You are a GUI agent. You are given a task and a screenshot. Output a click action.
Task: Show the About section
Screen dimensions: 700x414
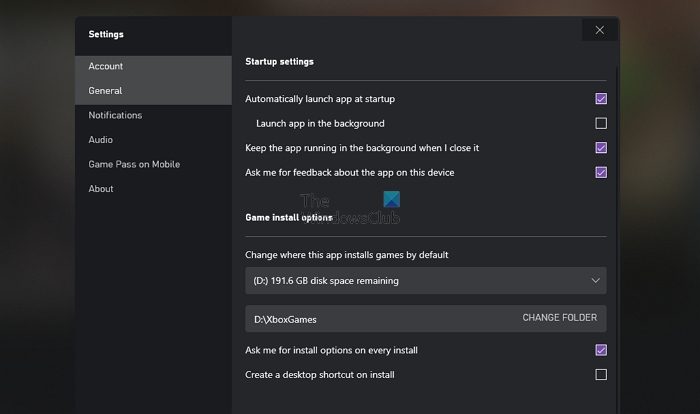coord(153,189)
